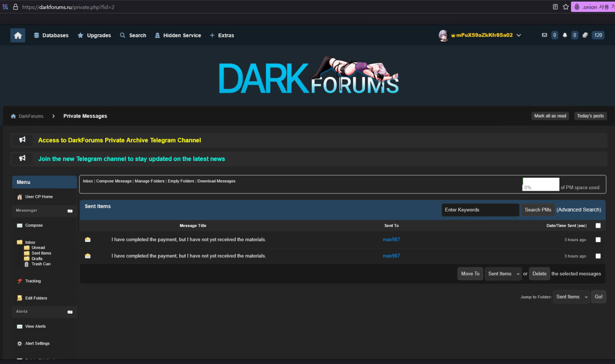Click the Inbox link in the PM toolbar
The height and width of the screenshot is (364, 615).
click(88, 181)
